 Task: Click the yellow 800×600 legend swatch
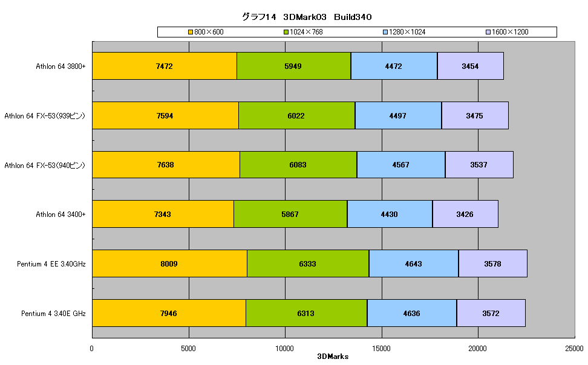coord(191,32)
